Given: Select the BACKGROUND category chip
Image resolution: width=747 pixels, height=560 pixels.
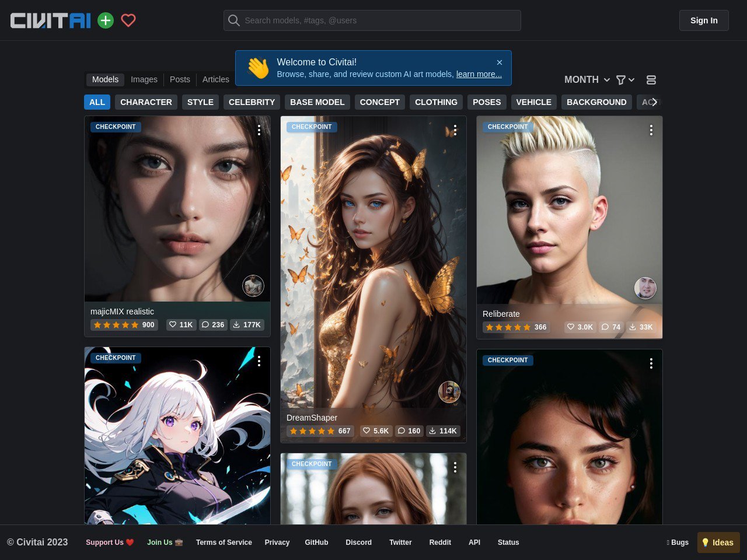Looking at the screenshot, I should pyautogui.click(x=596, y=102).
